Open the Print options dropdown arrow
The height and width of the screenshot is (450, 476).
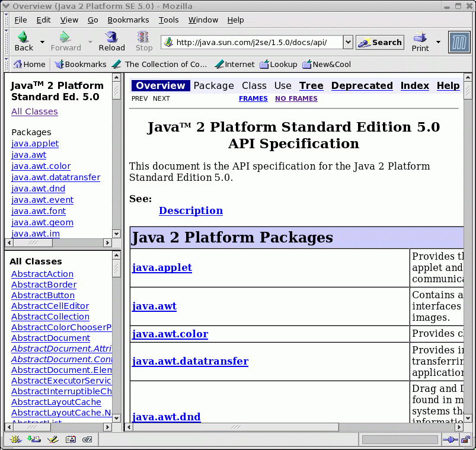pos(438,42)
